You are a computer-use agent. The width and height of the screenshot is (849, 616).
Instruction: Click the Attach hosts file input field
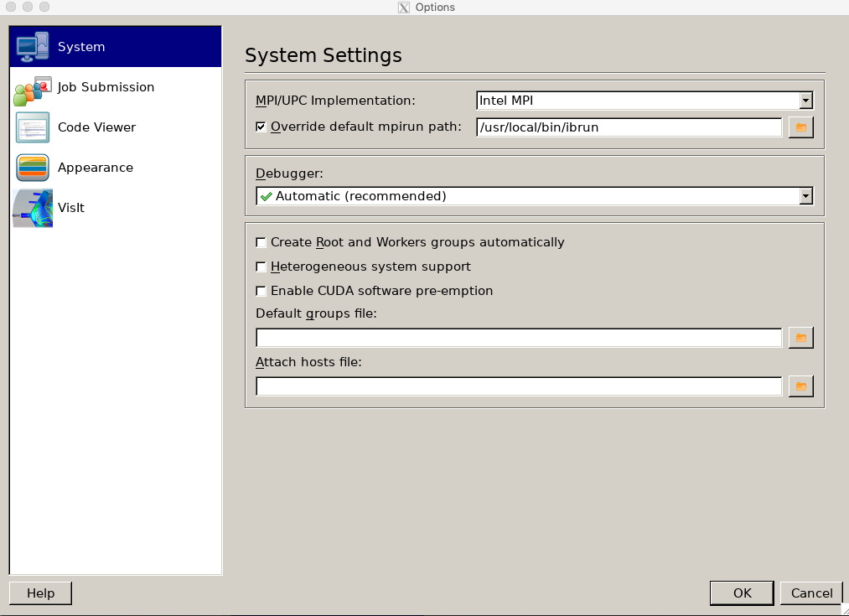519,386
